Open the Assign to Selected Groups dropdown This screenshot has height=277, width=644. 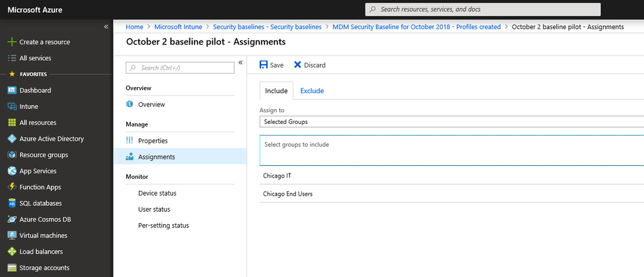452,122
